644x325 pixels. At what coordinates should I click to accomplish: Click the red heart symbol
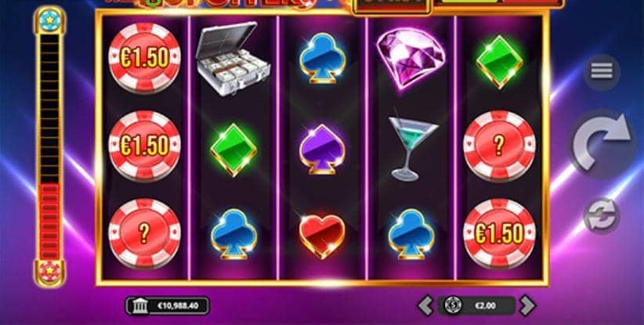tap(322, 236)
